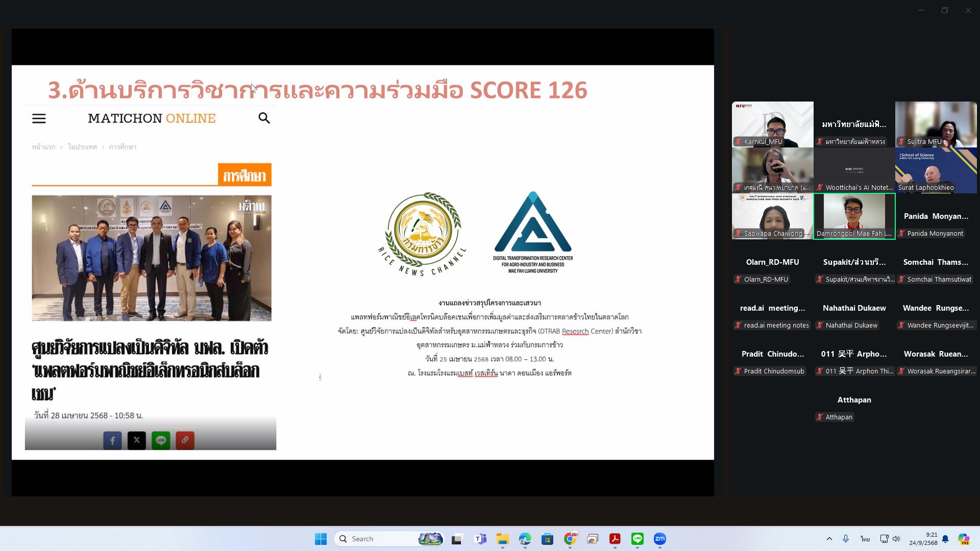Go to หน้าแรก breadcrumb link
This screenshot has height=551, width=980.
click(x=43, y=147)
